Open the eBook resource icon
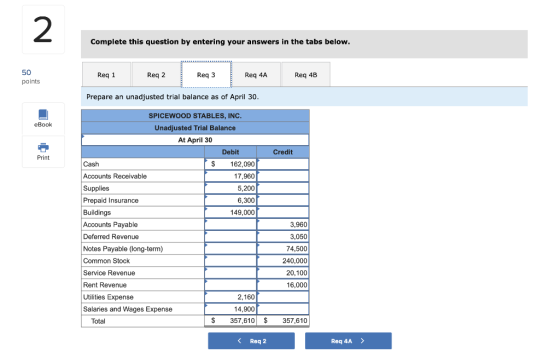Viewport: 560px width, 364px height. (43, 114)
